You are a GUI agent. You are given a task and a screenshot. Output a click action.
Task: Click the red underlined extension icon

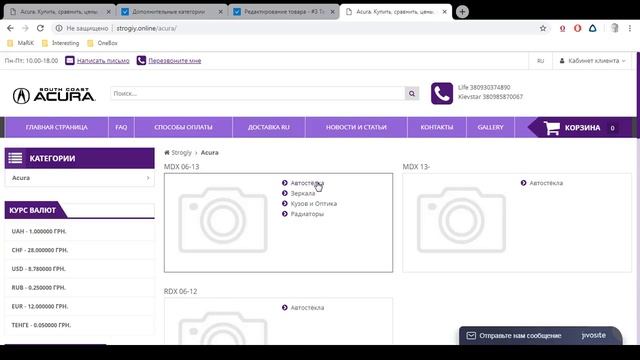tap(562, 28)
